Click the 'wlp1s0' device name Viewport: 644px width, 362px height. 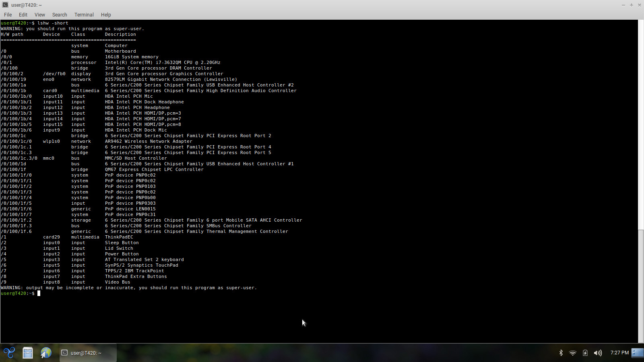(x=51, y=142)
